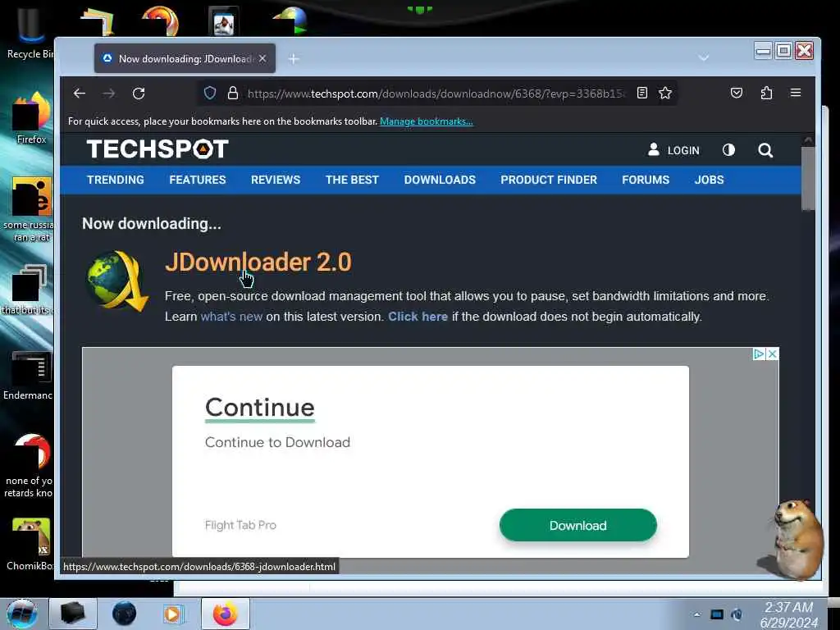Screen dimensions: 840x630
Task: Show hidden tray icons arrow
Action: coord(696,615)
